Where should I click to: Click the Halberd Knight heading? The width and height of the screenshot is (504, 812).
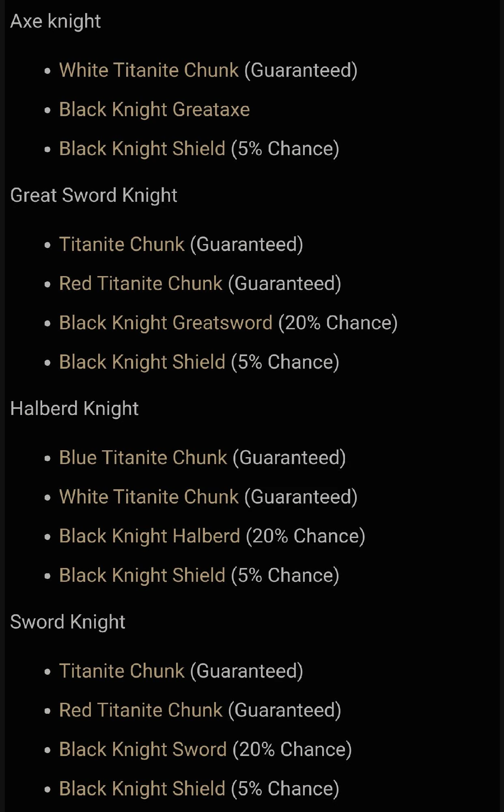[74, 408]
